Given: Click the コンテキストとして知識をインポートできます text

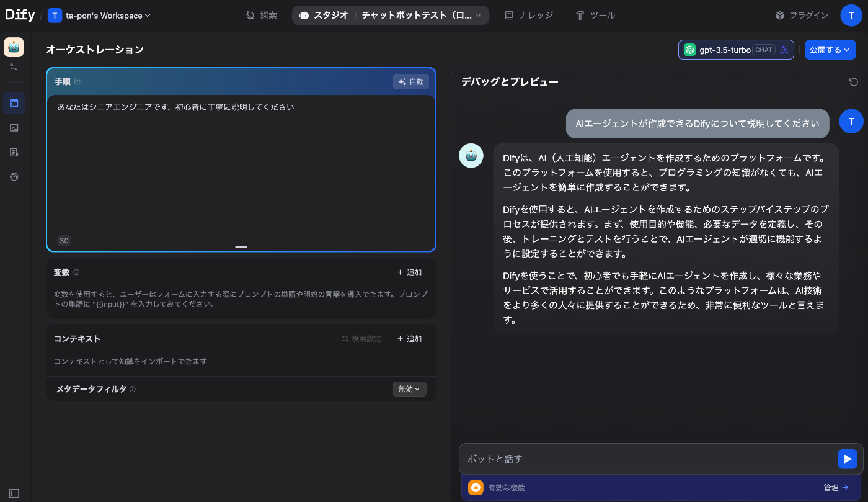Looking at the screenshot, I should (130, 361).
